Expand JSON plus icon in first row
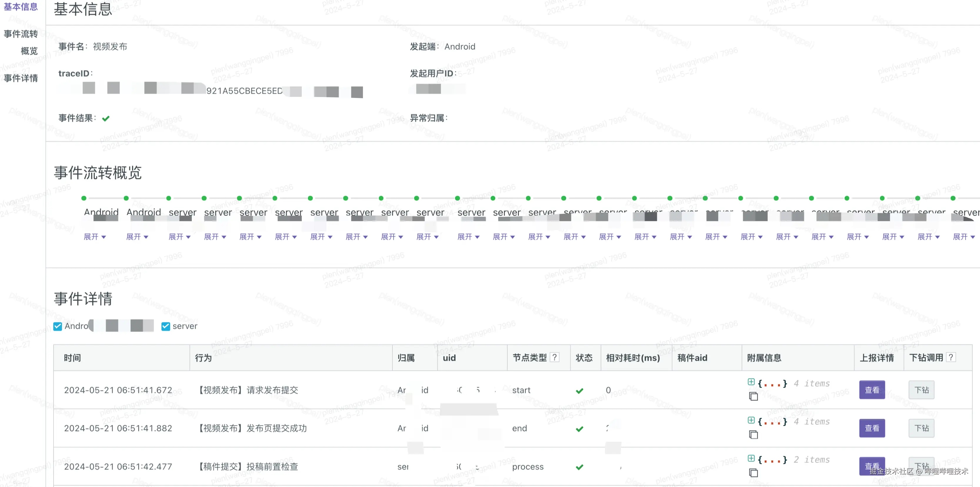Image resolution: width=980 pixels, height=487 pixels. pyautogui.click(x=751, y=382)
